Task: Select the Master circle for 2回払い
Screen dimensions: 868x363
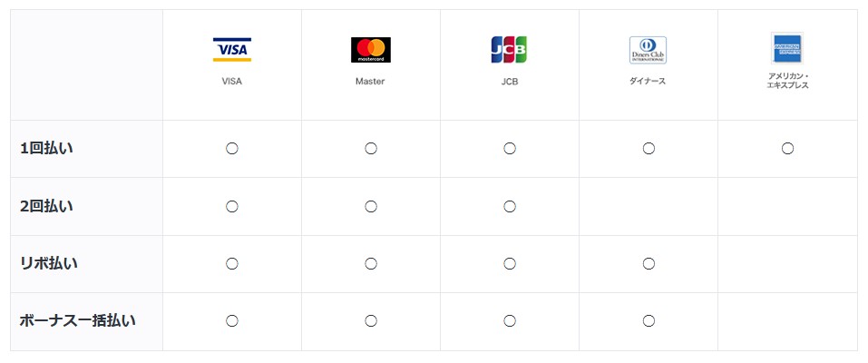Action: (x=371, y=207)
